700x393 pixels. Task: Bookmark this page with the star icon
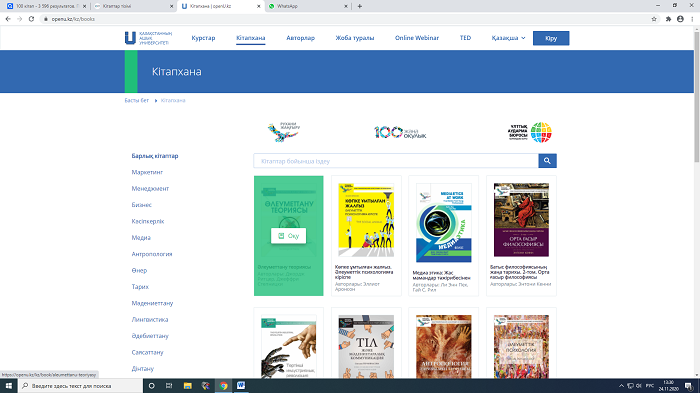pos(654,19)
